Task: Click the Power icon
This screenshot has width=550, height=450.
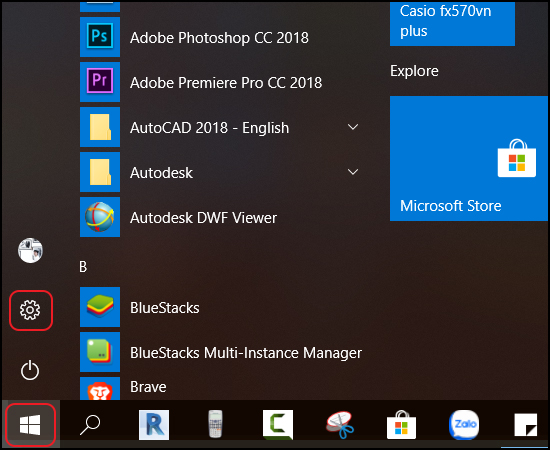Action: (30, 370)
